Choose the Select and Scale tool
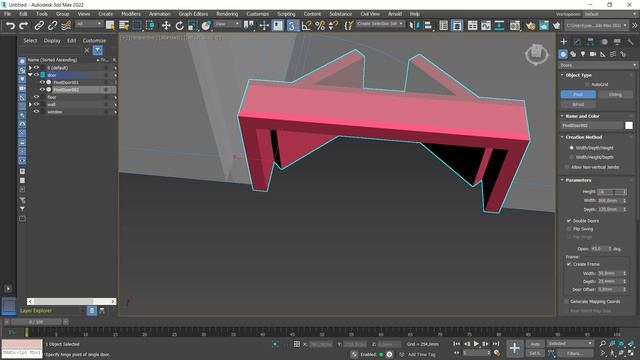The height and width of the screenshot is (360, 640). coord(193,26)
